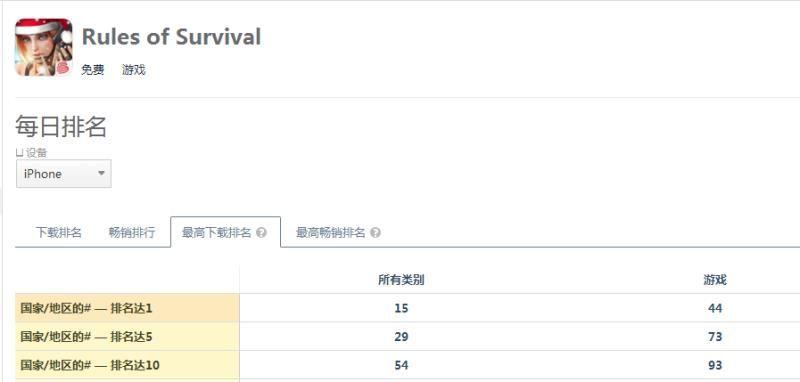Viewport: 800px width, 382px height.
Task: Switch to the 畅销排行 tab
Action: pos(132,233)
